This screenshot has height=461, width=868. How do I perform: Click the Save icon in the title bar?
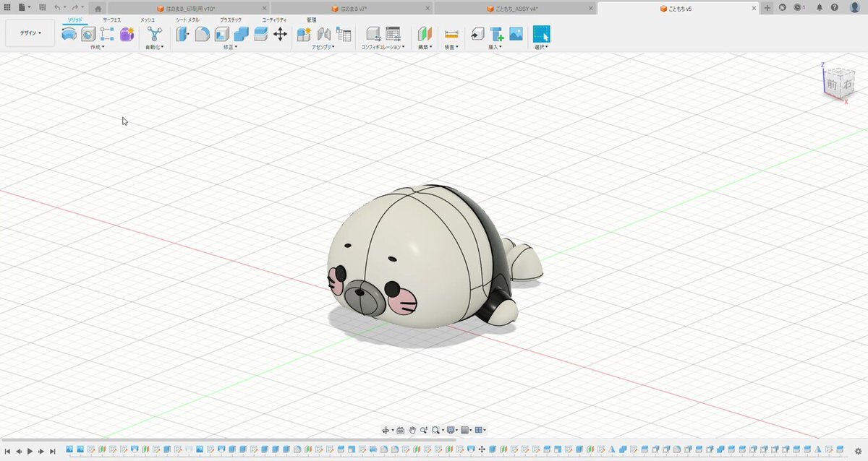[43, 7]
